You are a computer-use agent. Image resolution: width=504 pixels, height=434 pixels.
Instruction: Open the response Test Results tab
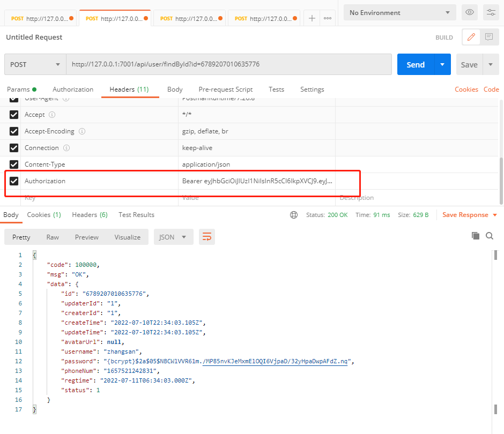pos(136,215)
